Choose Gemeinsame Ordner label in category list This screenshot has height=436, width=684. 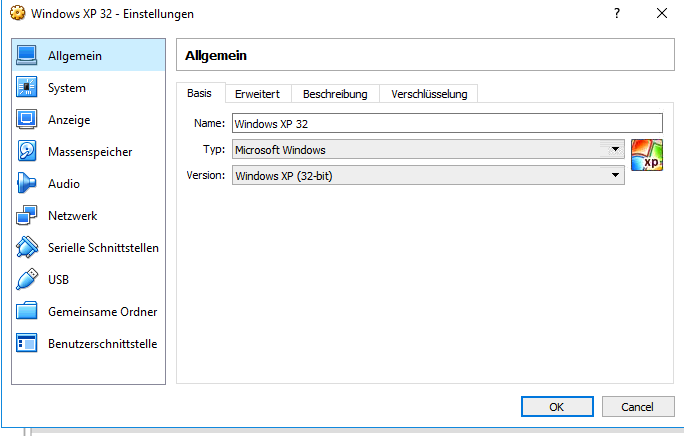point(103,312)
